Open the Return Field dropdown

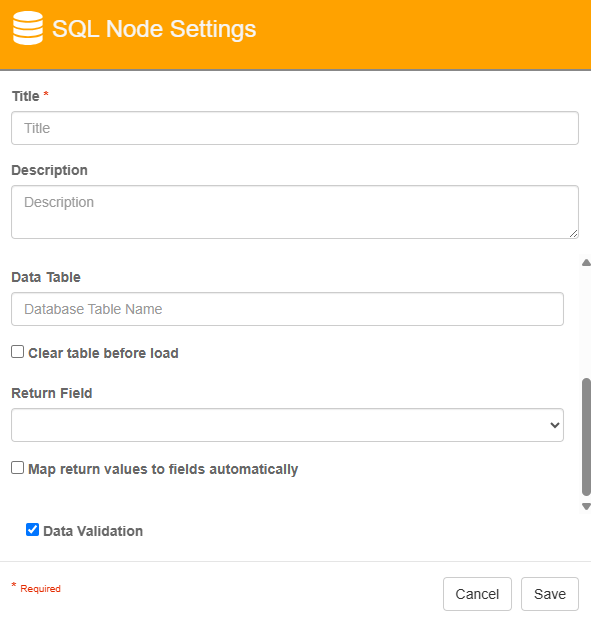coord(287,425)
